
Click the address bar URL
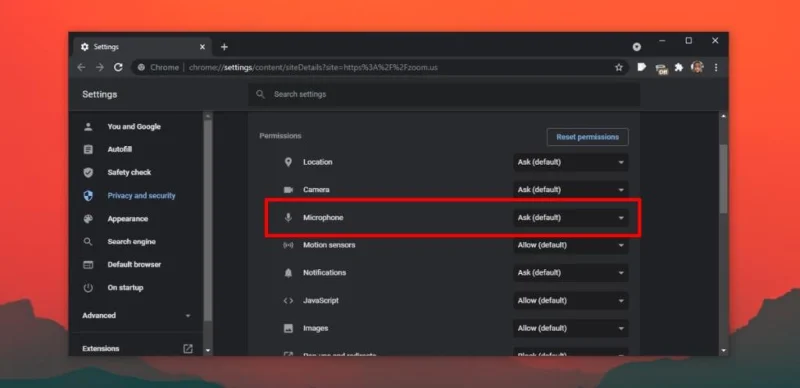pos(313,67)
